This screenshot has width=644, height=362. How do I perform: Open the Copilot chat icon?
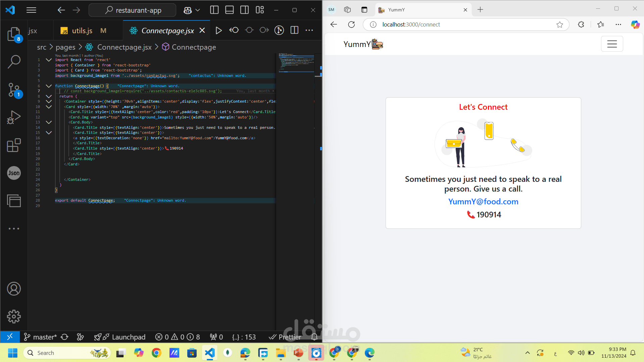click(188, 10)
